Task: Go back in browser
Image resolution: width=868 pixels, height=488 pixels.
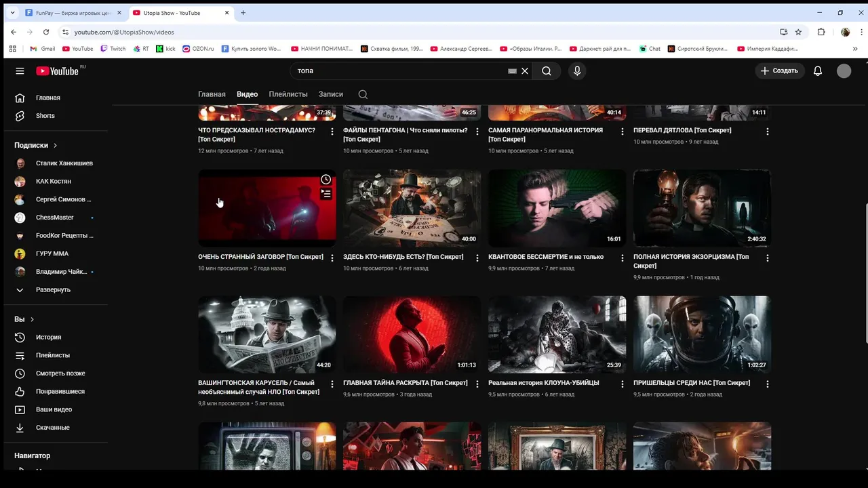Action: point(14,32)
